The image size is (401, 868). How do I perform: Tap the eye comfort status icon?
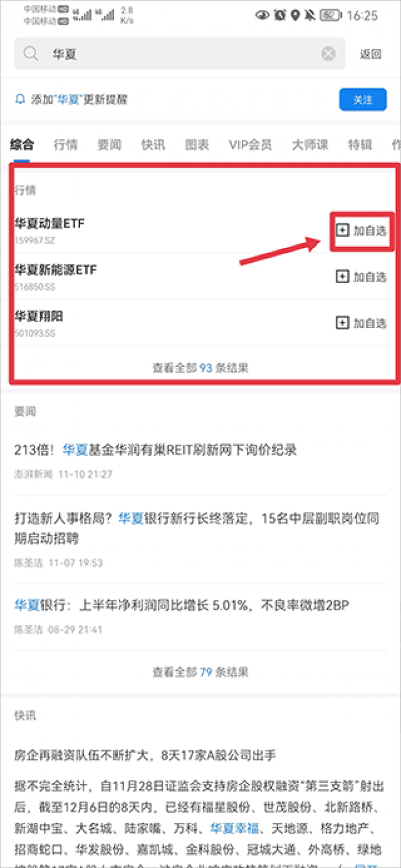pos(262,15)
